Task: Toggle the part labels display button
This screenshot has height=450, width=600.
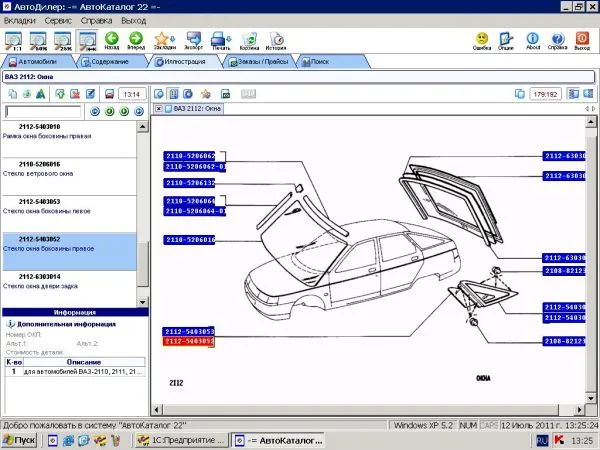Action: [173, 94]
